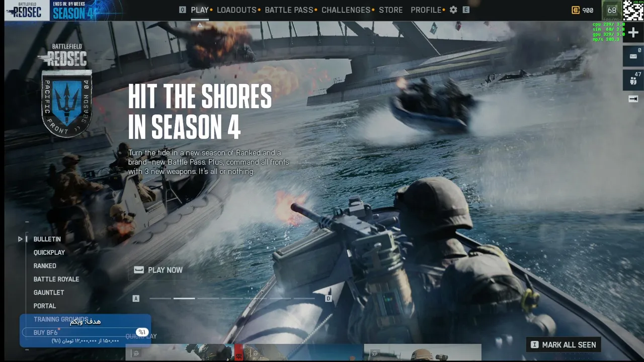Select Gauntlet in the left menu
The image size is (644, 362).
coord(49,293)
